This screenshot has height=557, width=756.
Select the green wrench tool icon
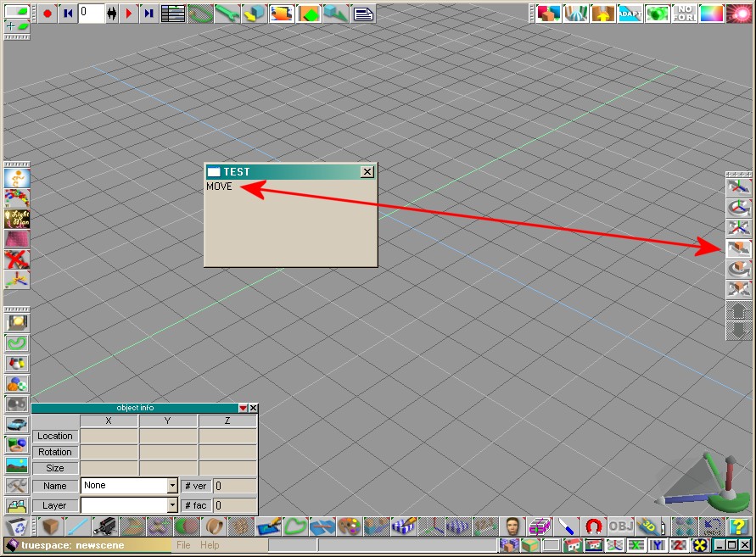pyautogui.click(x=227, y=14)
